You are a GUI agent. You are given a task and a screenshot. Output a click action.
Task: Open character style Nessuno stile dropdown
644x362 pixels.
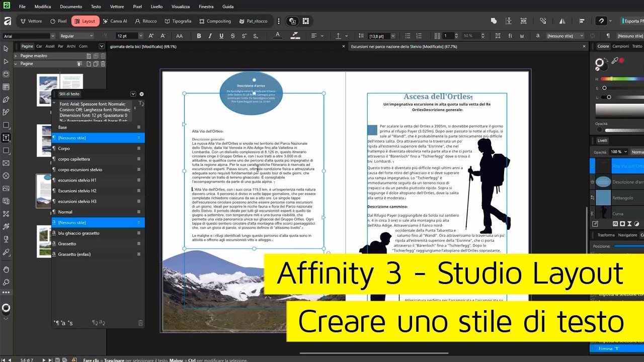coord(565,36)
